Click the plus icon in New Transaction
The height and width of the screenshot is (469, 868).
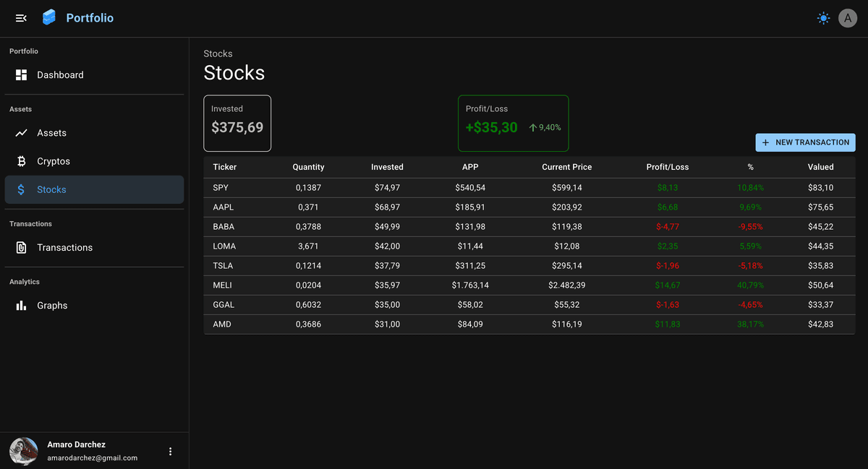[766, 142]
